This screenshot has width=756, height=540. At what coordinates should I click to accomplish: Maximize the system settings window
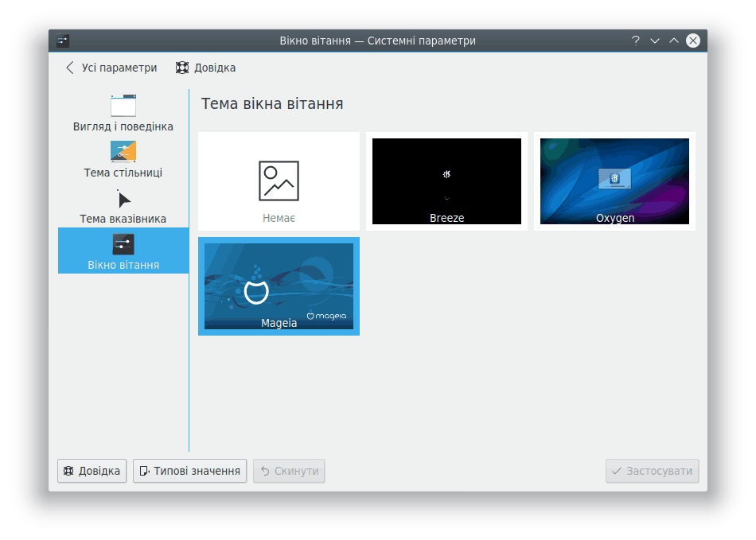click(674, 41)
